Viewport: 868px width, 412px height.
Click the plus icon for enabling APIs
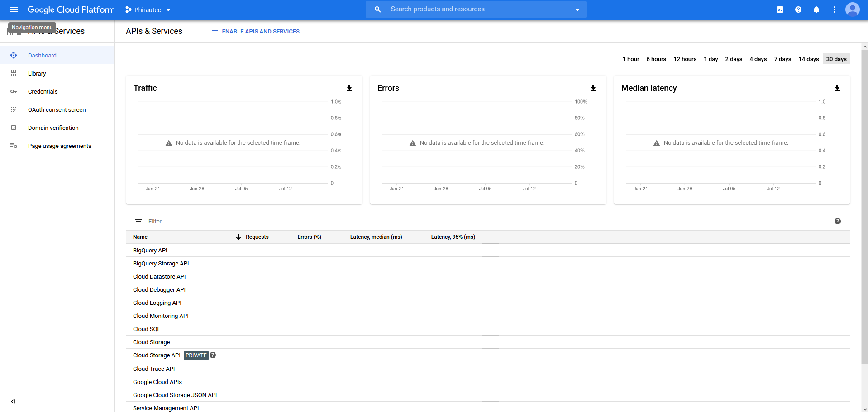pyautogui.click(x=215, y=31)
